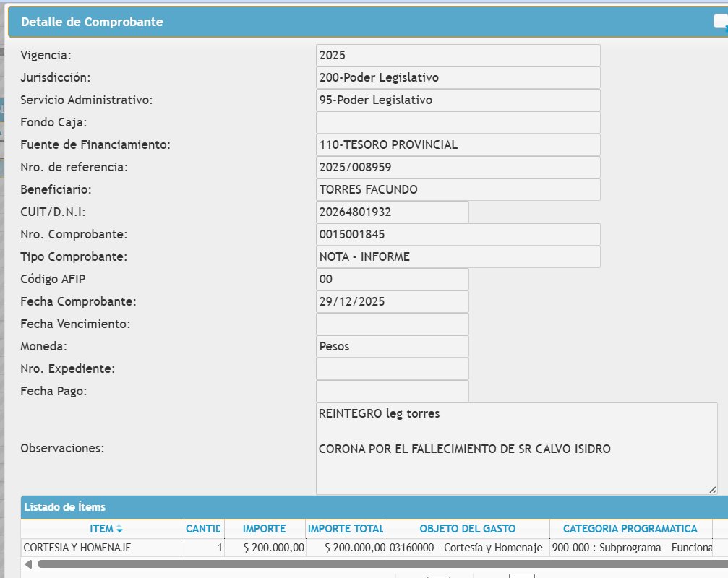This screenshot has height=578, width=728.
Task: Select the Jurisdicción field 200-Poder Legislativo
Action: tap(458, 77)
